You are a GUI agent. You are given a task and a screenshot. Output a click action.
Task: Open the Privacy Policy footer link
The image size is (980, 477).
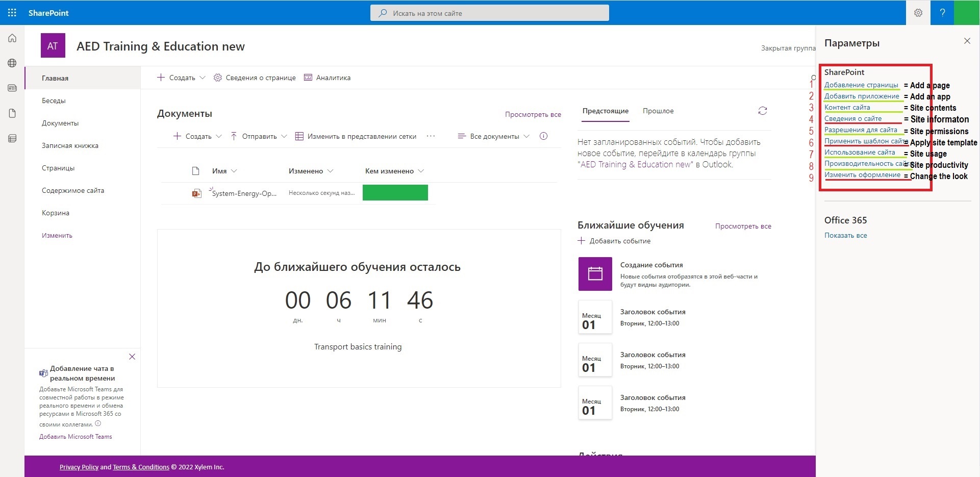tap(79, 467)
